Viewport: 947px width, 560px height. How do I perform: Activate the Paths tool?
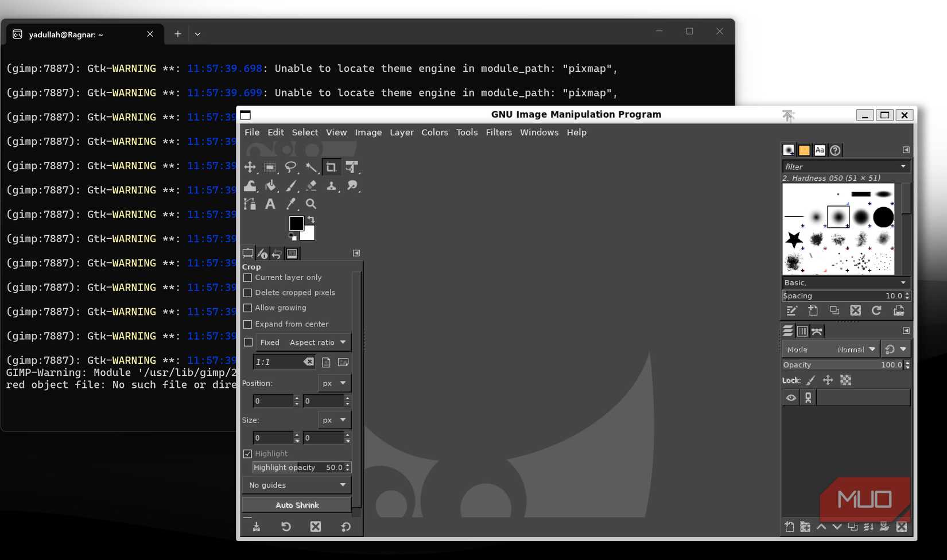[x=250, y=204]
